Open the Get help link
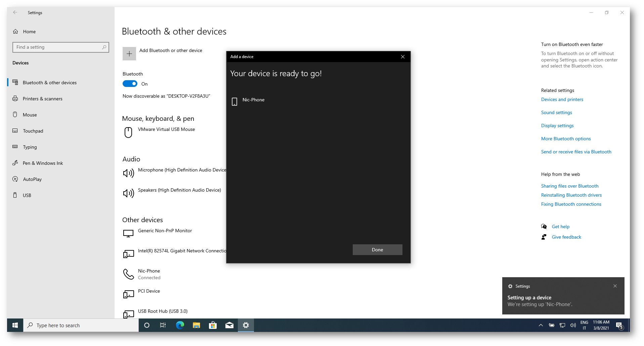This screenshot has width=644, height=346. click(560, 227)
